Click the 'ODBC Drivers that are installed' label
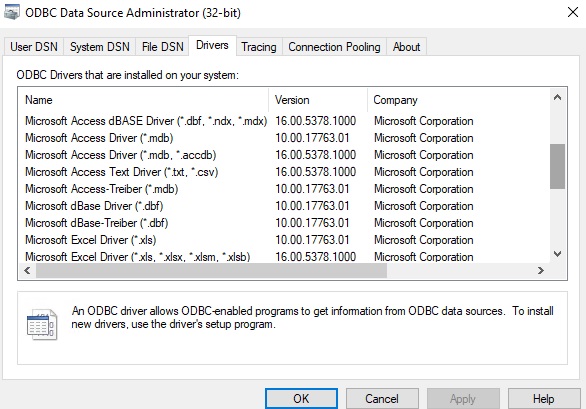586x409 pixels. pos(127,75)
